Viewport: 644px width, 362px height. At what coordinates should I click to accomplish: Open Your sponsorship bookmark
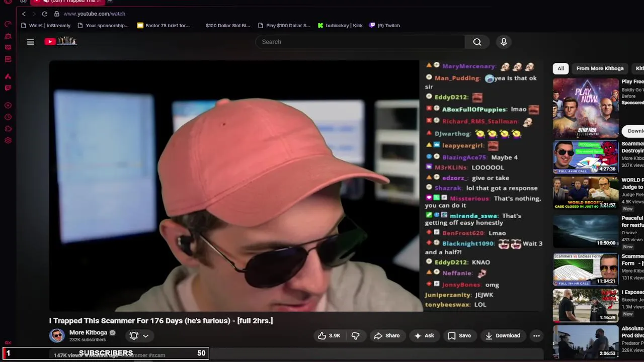click(103, 25)
